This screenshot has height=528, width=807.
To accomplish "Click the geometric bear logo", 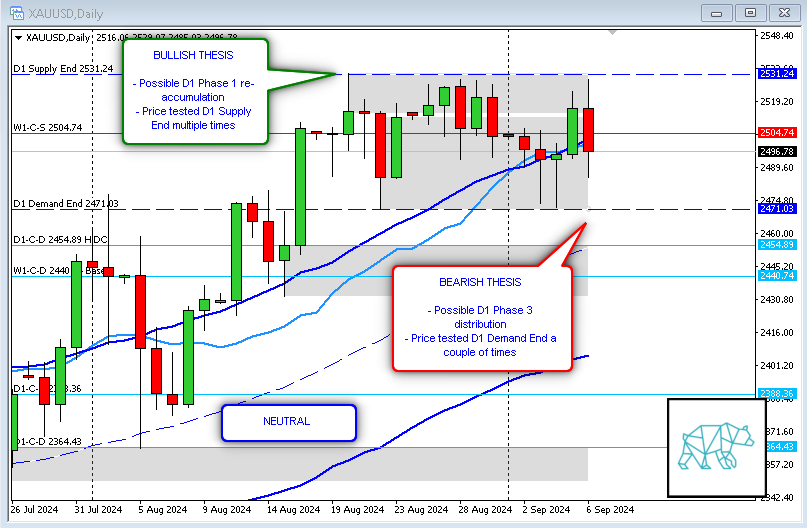I will (716, 445).
